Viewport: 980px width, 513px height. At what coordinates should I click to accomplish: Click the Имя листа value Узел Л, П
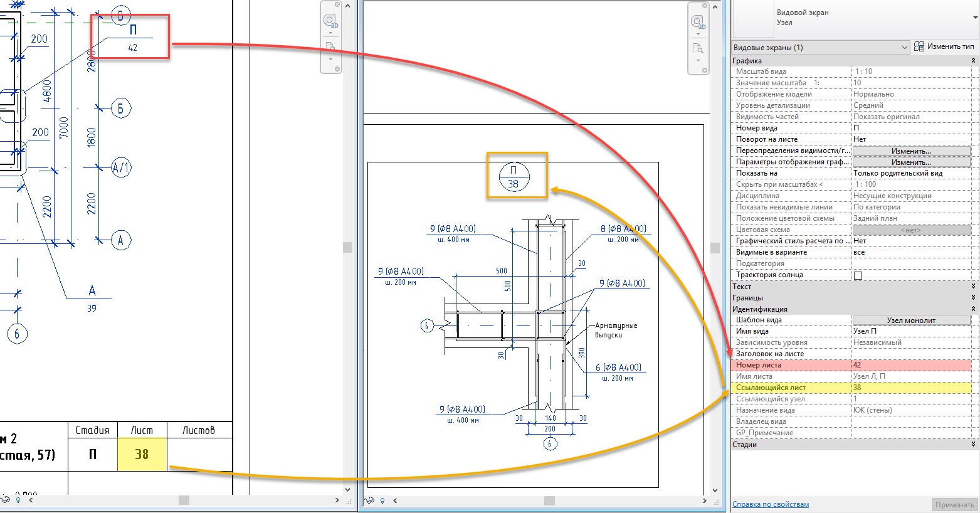coord(911,376)
